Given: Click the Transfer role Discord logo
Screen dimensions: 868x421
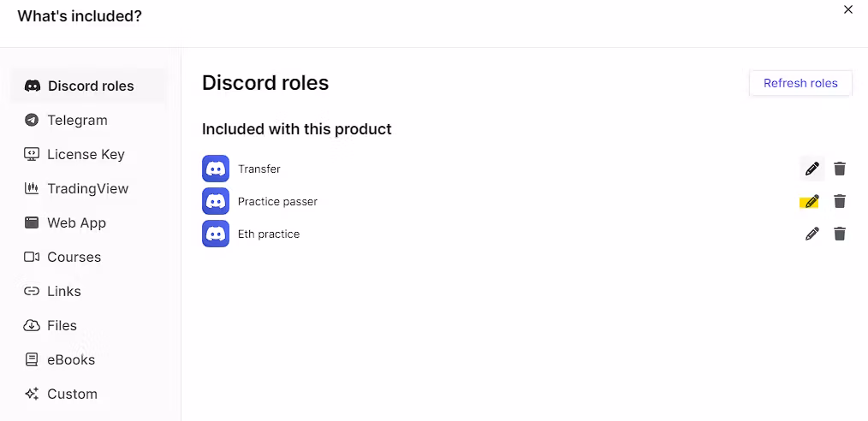Looking at the screenshot, I should point(216,169).
